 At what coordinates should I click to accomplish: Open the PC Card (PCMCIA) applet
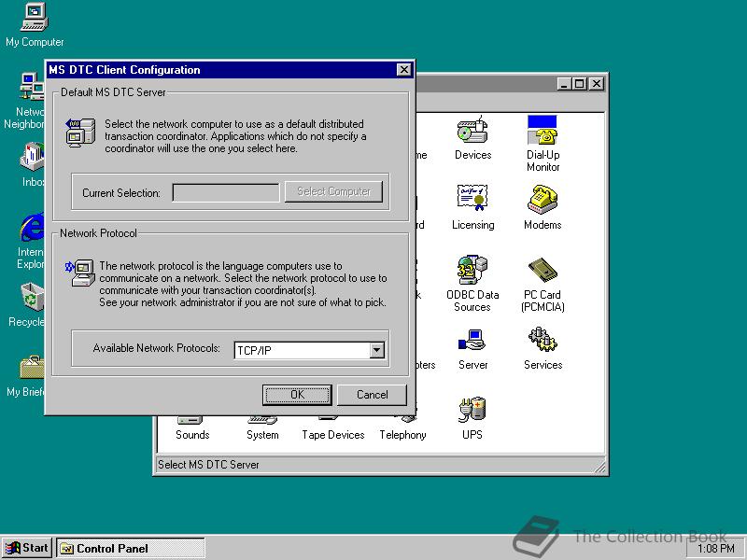point(543,284)
